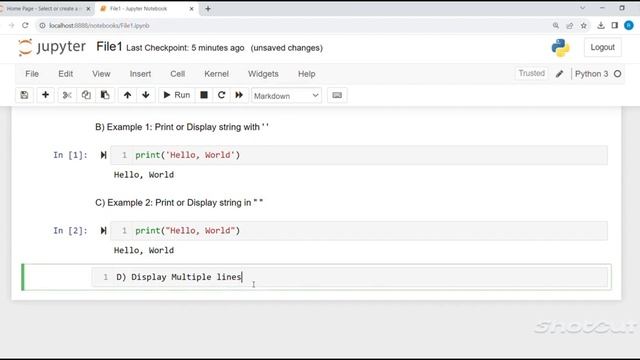
Task: Interrupt the kernel with stop icon
Action: click(x=204, y=96)
